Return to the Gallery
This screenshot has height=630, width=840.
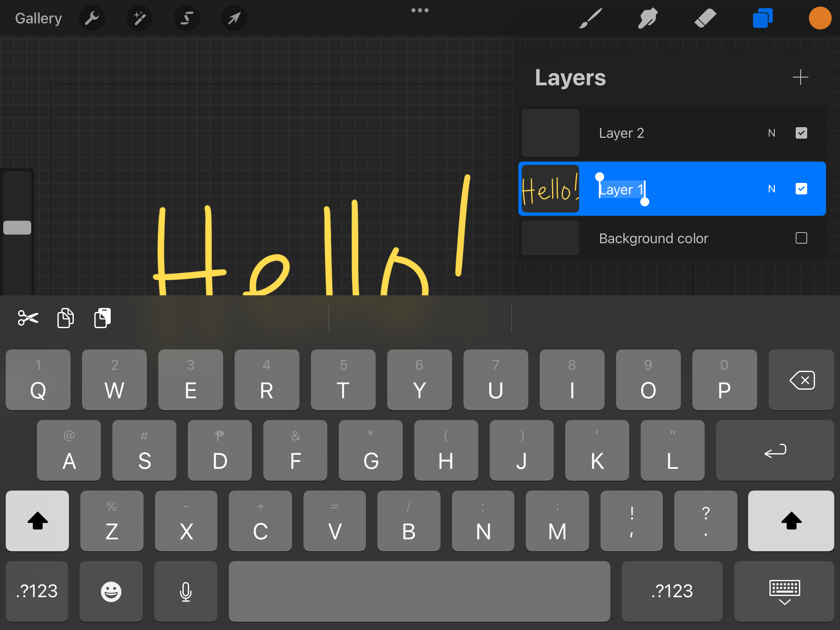tap(39, 18)
